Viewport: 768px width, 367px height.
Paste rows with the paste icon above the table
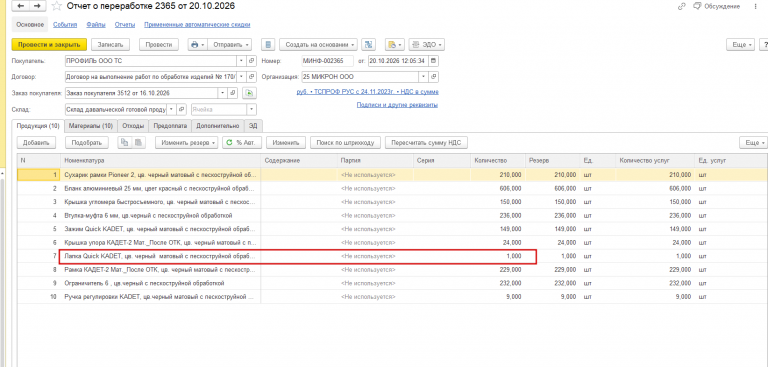(x=138, y=143)
